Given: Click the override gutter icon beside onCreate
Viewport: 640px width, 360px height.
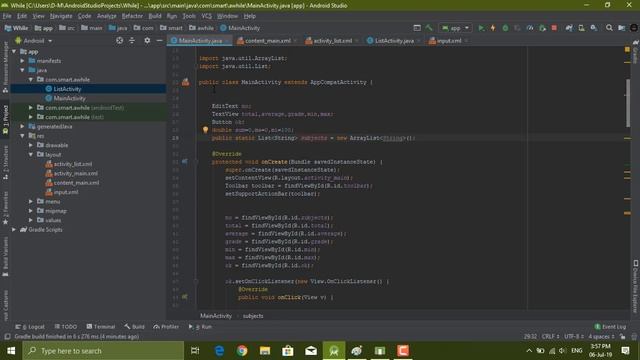Looking at the screenshot, I should 185,162.
